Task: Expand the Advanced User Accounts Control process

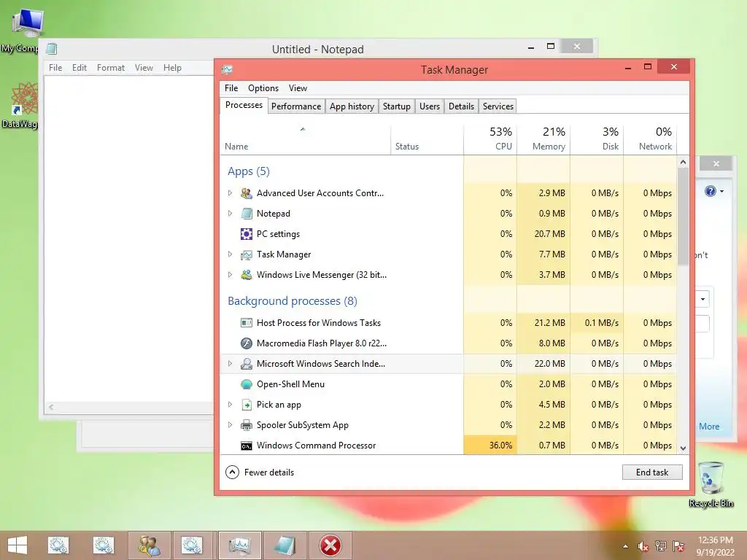Action: (x=230, y=192)
